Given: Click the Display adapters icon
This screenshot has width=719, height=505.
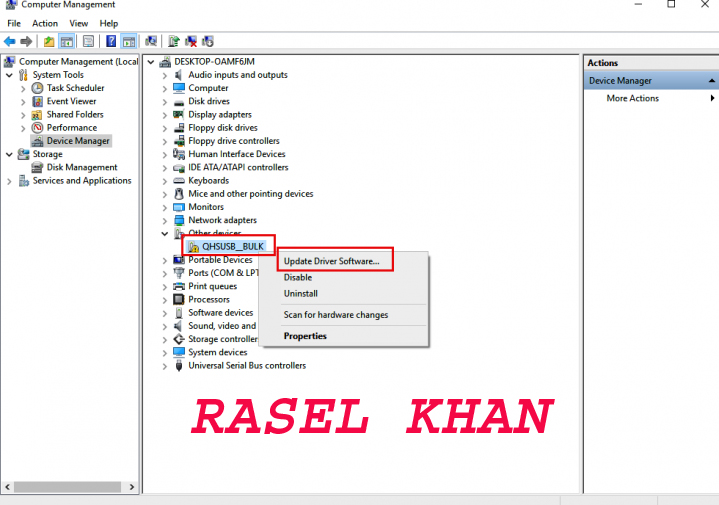Looking at the screenshot, I should click(178, 115).
